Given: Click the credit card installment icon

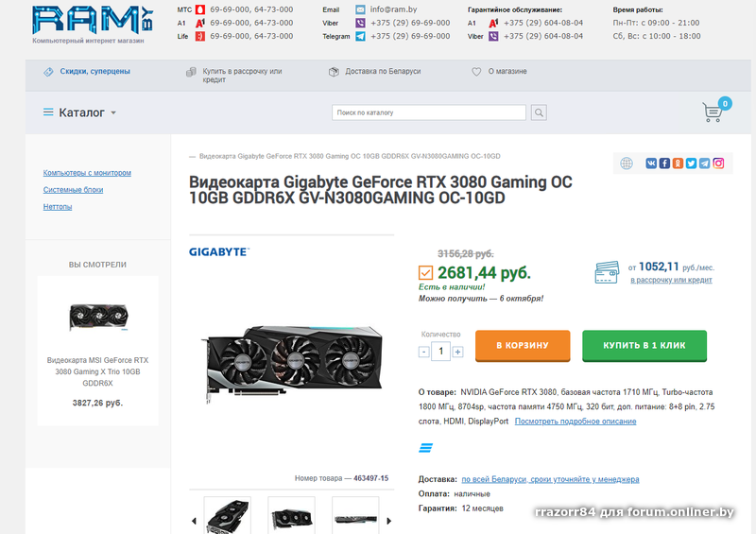Looking at the screenshot, I should point(607,272).
